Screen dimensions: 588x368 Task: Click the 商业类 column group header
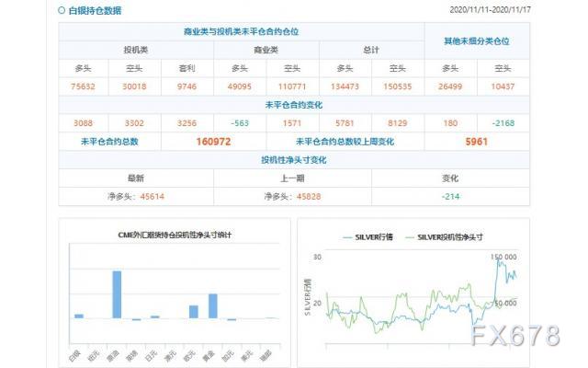pyautogui.click(x=266, y=50)
